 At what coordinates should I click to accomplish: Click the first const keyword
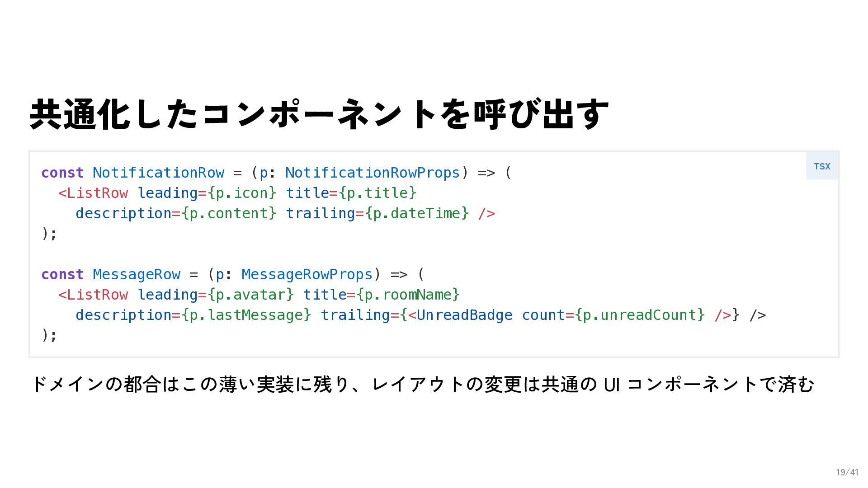pyautogui.click(x=62, y=173)
